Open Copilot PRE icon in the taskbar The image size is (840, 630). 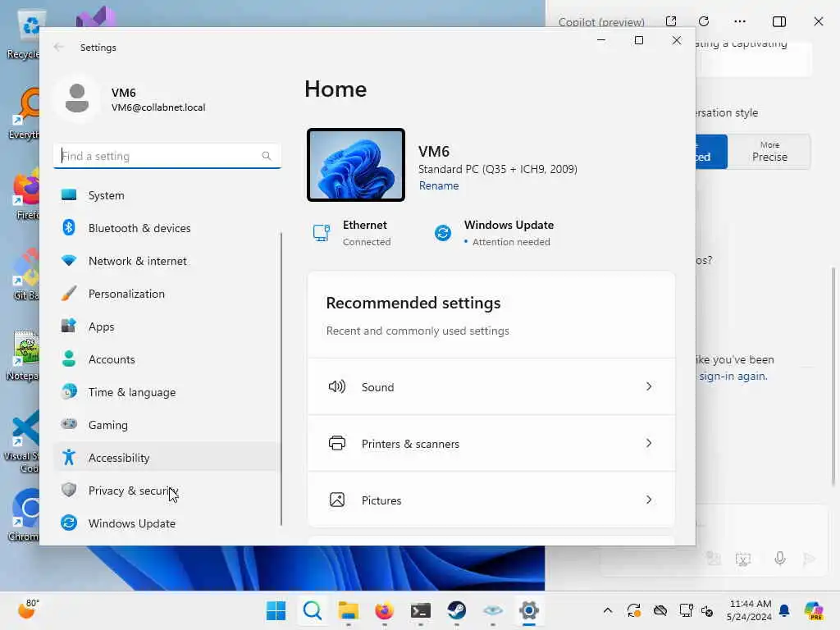pyautogui.click(x=814, y=610)
